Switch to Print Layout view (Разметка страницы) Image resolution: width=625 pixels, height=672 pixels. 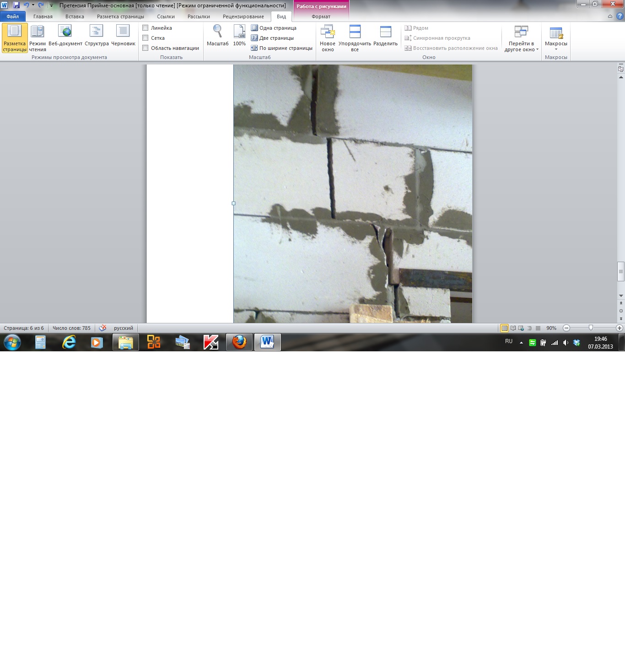pos(15,38)
